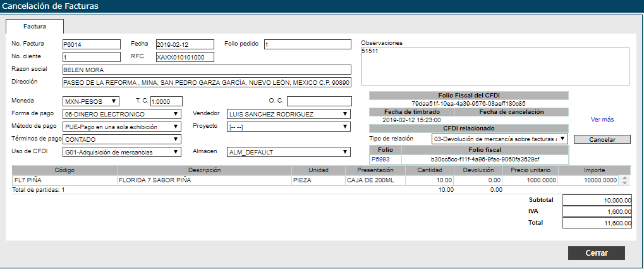The width and height of the screenshot is (644, 269).
Task: Switch to the Factura tab
Action: [x=34, y=27]
